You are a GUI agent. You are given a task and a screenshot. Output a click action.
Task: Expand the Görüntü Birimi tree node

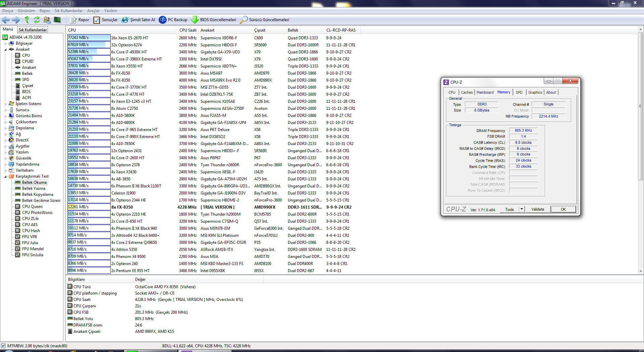[x=5, y=116]
